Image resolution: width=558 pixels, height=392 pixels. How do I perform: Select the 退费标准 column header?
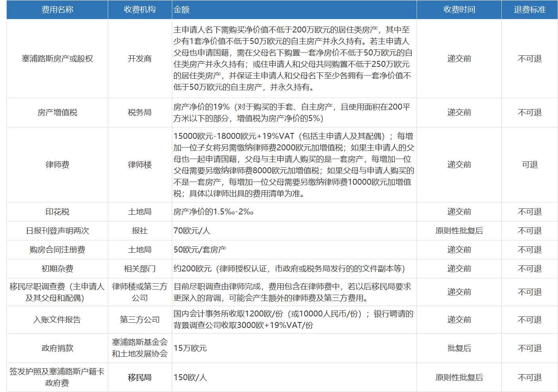click(x=529, y=9)
